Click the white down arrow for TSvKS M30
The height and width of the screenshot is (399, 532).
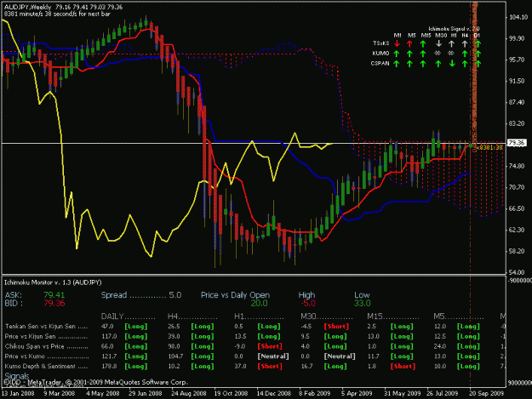point(438,43)
